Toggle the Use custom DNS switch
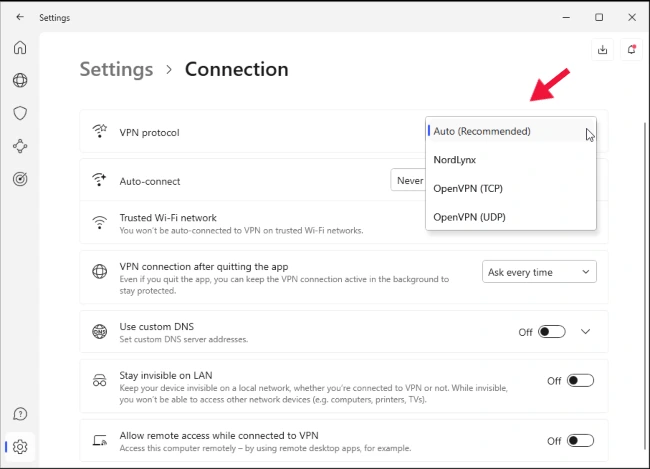 [x=551, y=332]
